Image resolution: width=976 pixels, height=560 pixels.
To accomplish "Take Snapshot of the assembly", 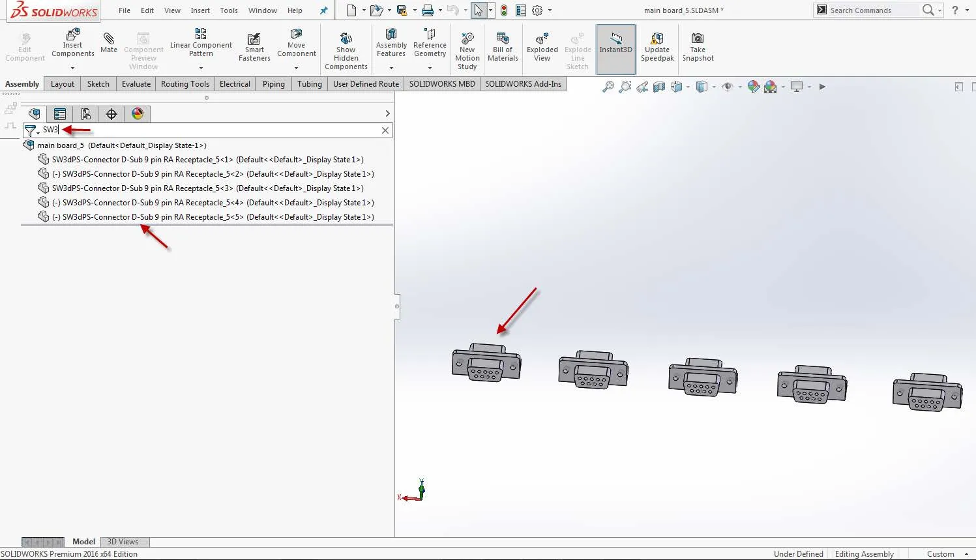I will tap(698, 47).
